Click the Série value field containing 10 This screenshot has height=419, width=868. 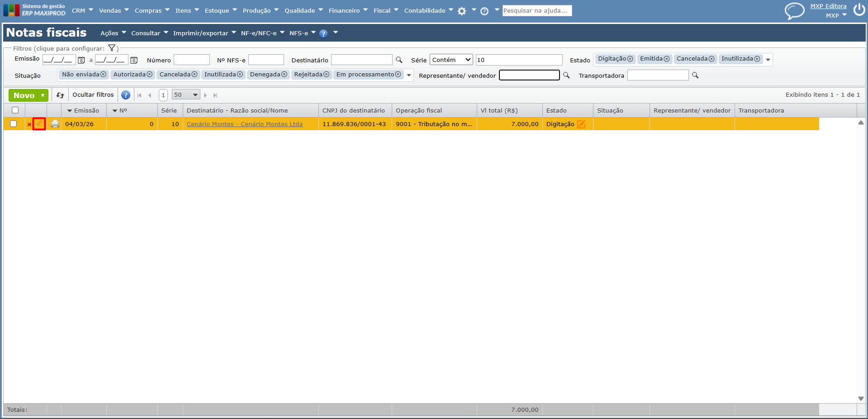[519, 60]
